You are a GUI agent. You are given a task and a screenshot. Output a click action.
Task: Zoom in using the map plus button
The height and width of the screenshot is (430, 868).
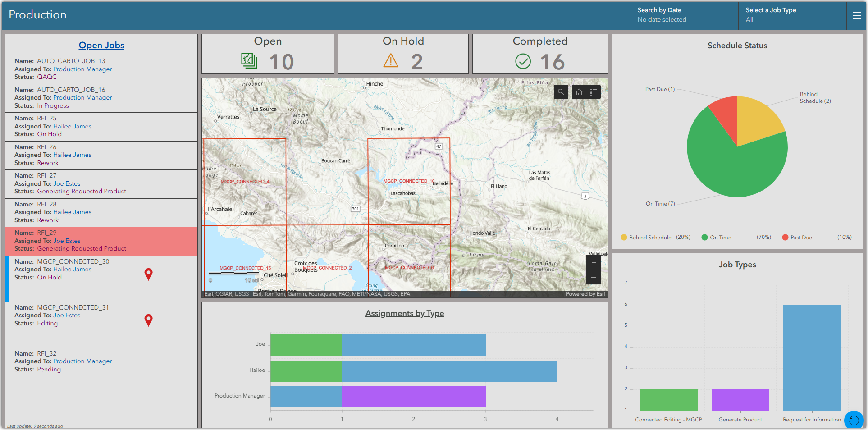coord(593,262)
